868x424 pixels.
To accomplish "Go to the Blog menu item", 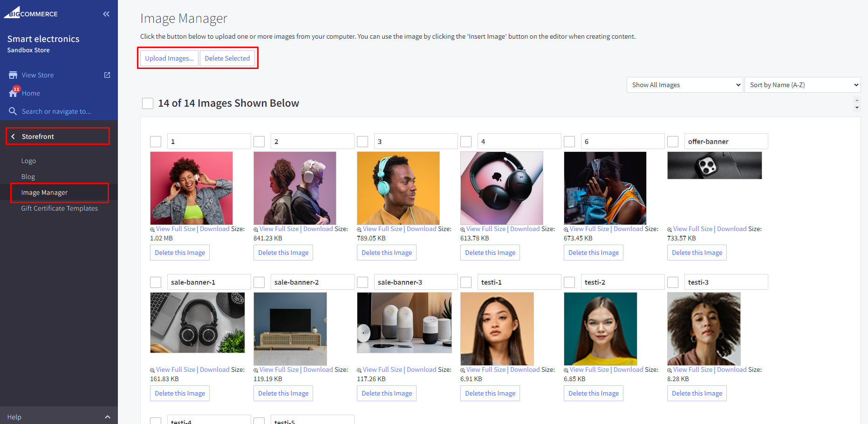I will tap(28, 177).
